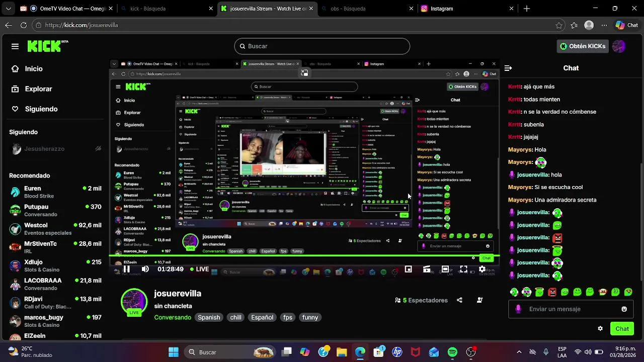Insert the halo angel emote

coord(539,292)
